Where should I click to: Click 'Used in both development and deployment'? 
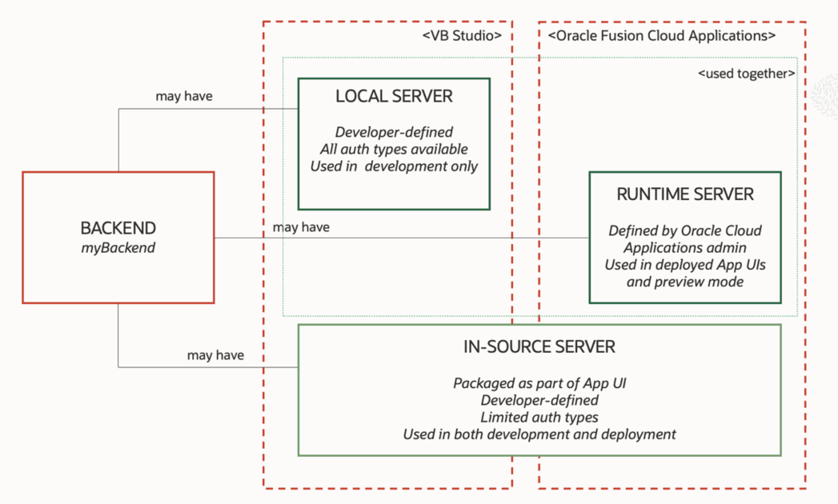[x=539, y=434]
